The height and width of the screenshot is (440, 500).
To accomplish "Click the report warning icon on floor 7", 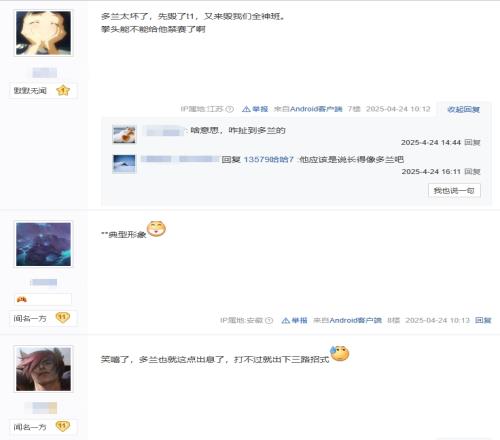I will point(246,109).
